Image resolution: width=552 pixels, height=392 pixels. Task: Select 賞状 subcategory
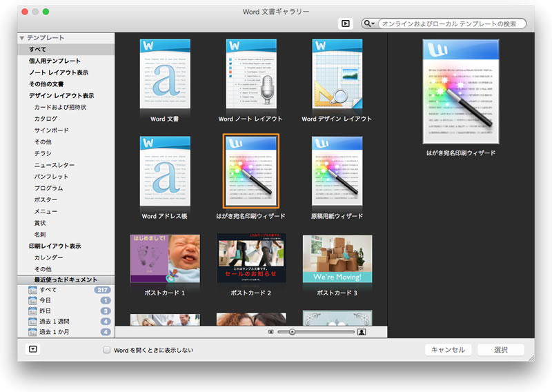point(40,223)
